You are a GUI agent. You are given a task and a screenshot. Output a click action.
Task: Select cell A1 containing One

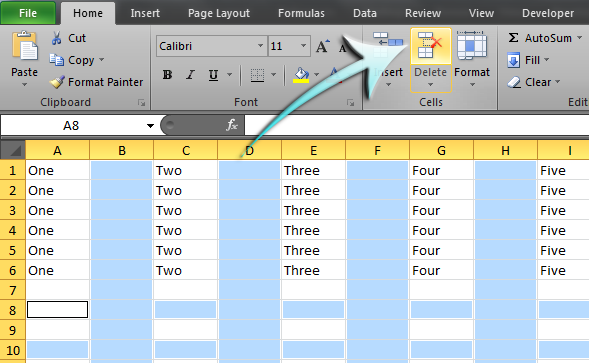[57, 170]
